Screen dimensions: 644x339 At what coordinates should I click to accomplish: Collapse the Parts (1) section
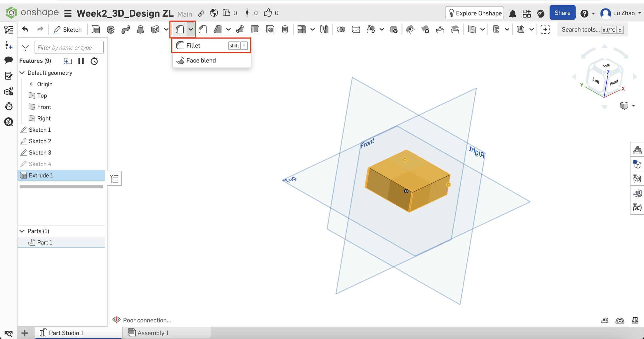(22, 231)
